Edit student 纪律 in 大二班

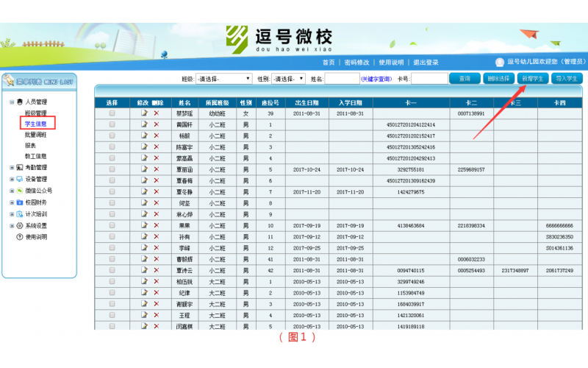(x=144, y=292)
